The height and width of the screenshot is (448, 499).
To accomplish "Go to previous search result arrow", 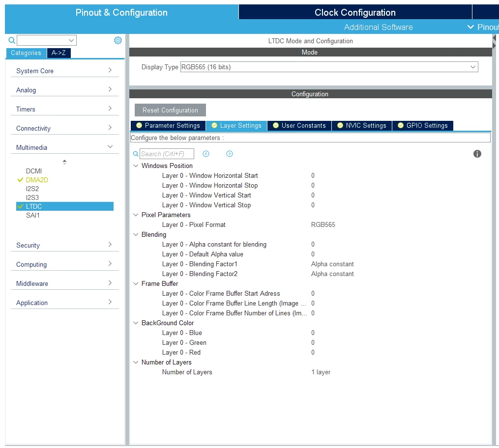I will [x=206, y=154].
